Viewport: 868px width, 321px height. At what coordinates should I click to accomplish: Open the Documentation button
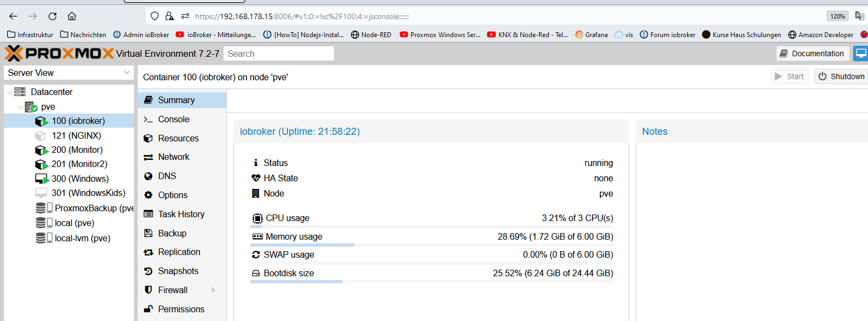point(813,53)
